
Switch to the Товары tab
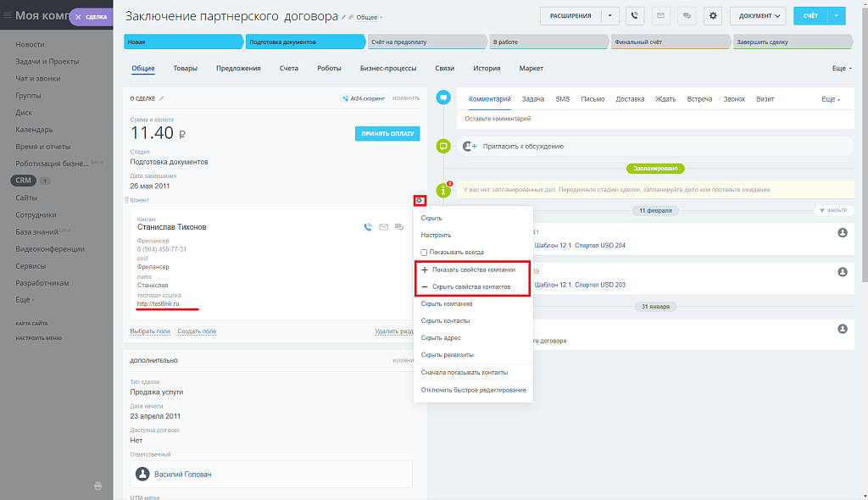(x=186, y=69)
